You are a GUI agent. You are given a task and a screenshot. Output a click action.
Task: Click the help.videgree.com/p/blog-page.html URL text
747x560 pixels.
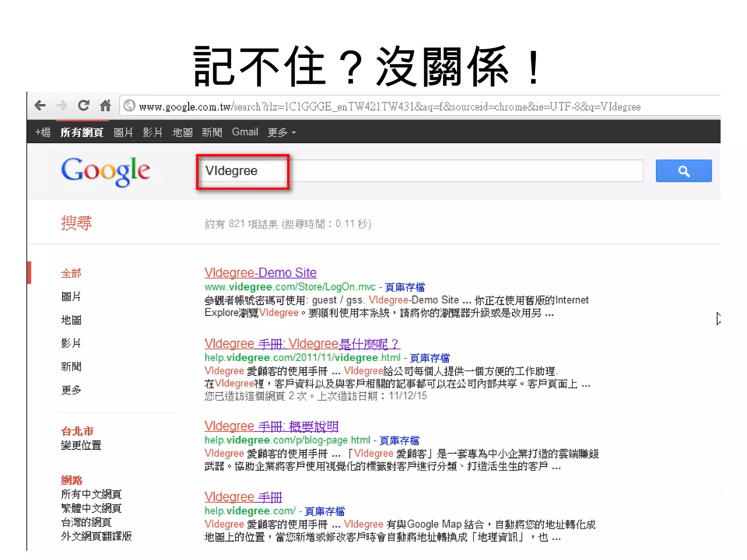[287, 440]
